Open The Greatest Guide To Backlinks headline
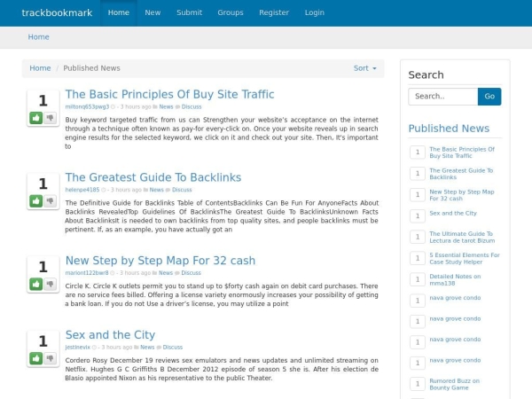Image resolution: width=532 pixels, height=399 pixels. click(153, 177)
